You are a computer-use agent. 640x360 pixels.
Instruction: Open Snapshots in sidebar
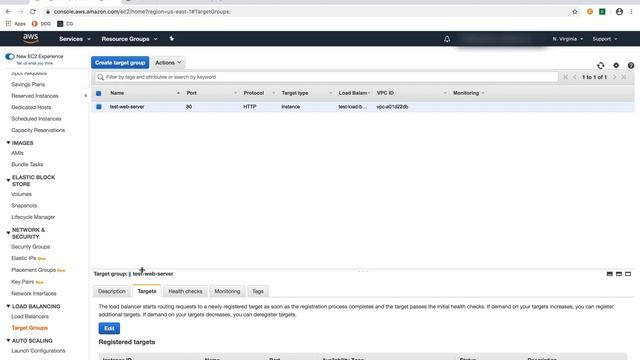pyautogui.click(x=24, y=206)
